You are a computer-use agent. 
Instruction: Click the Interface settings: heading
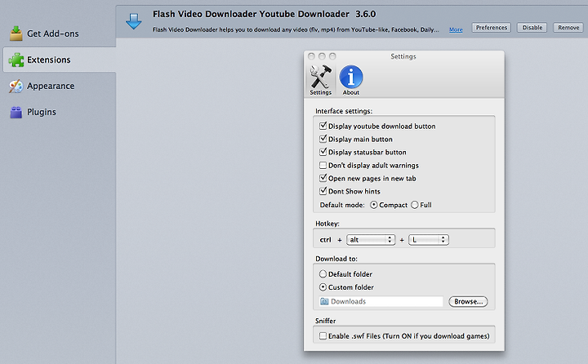pos(344,111)
